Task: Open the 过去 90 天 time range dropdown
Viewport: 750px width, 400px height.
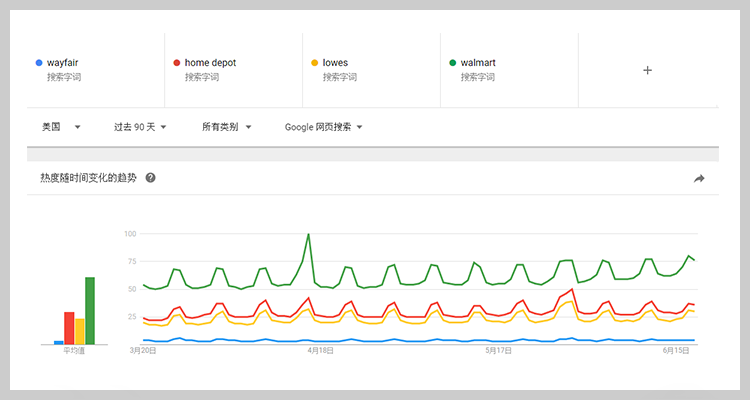Action: pyautogui.click(x=139, y=127)
